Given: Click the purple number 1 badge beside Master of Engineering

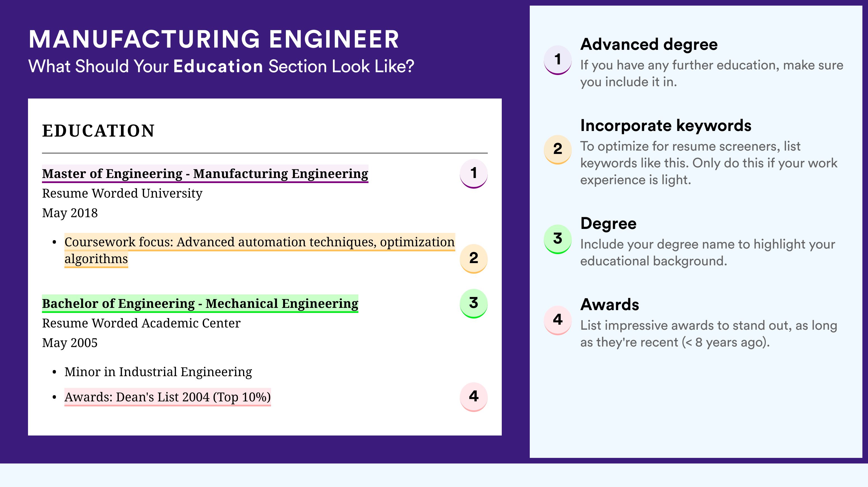Looking at the screenshot, I should pyautogui.click(x=473, y=173).
